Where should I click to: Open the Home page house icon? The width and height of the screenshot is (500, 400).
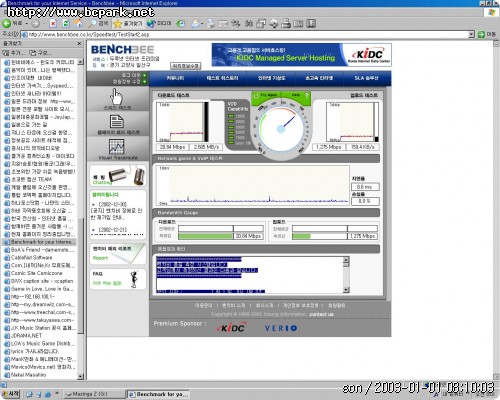click(x=78, y=24)
